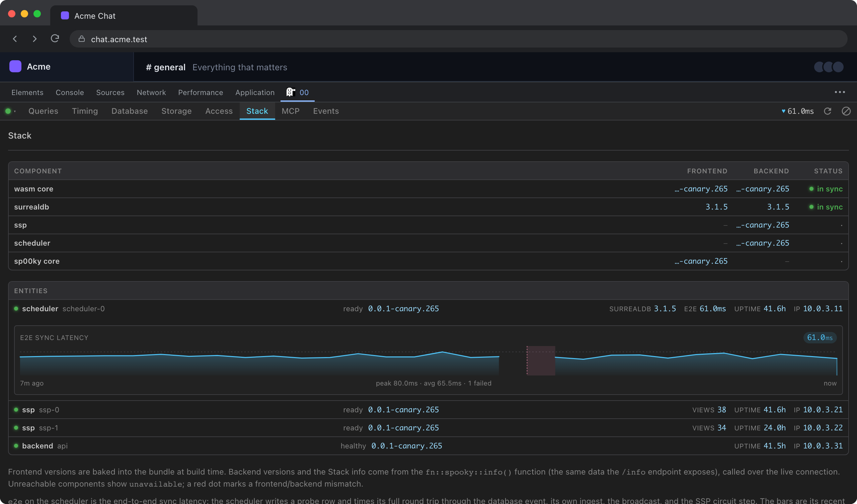
Task: Expand the ssp-0 entity row
Action: point(428,409)
